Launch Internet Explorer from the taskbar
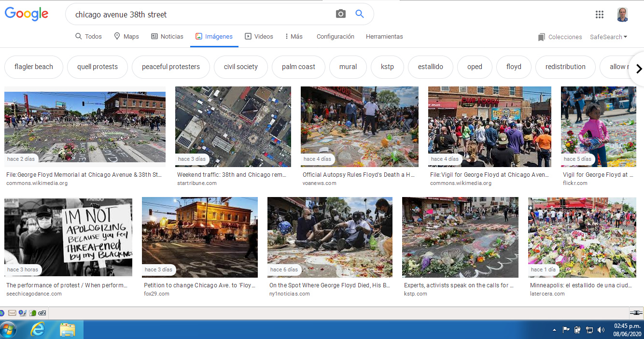644x339 pixels. (x=38, y=330)
